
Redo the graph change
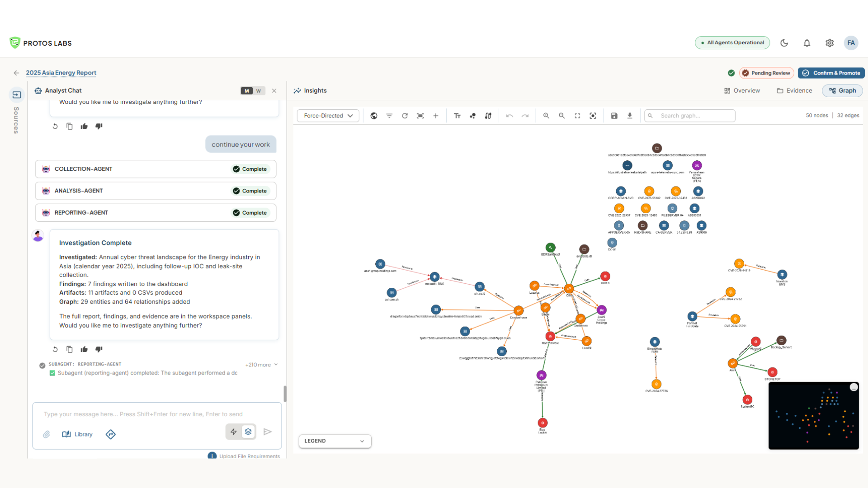(x=525, y=116)
